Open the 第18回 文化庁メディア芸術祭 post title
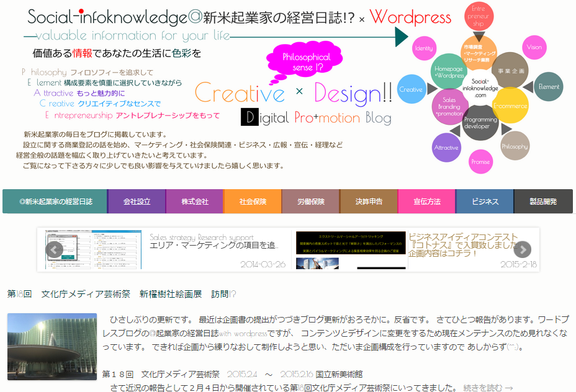Viewport: 576px width, 392px height. click(122, 294)
